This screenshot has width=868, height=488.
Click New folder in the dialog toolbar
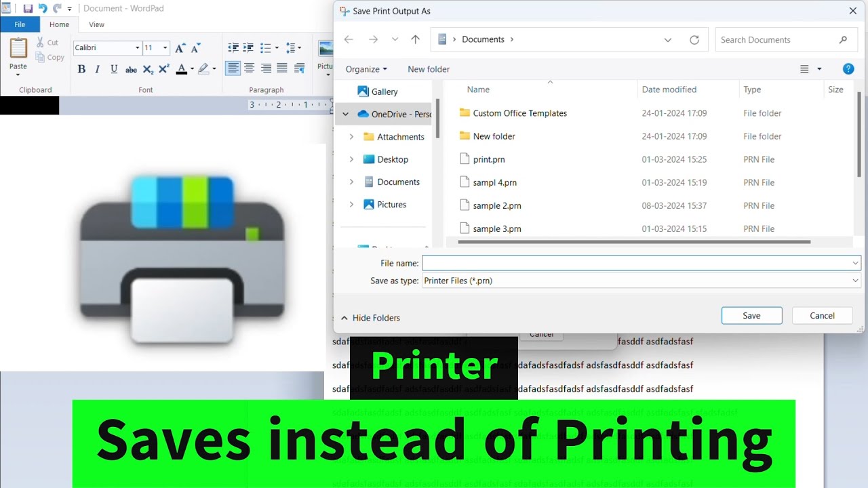pyautogui.click(x=429, y=69)
